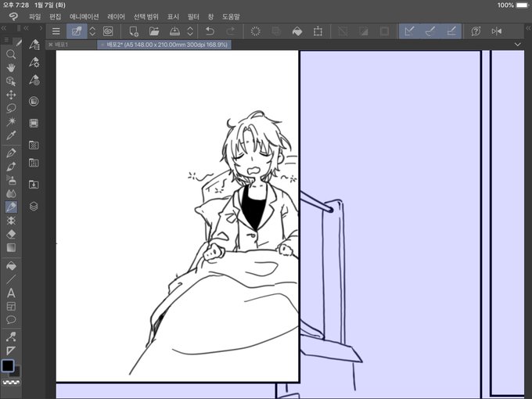
Task: Click the Clear dotted circle command icon
Action: (256, 31)
